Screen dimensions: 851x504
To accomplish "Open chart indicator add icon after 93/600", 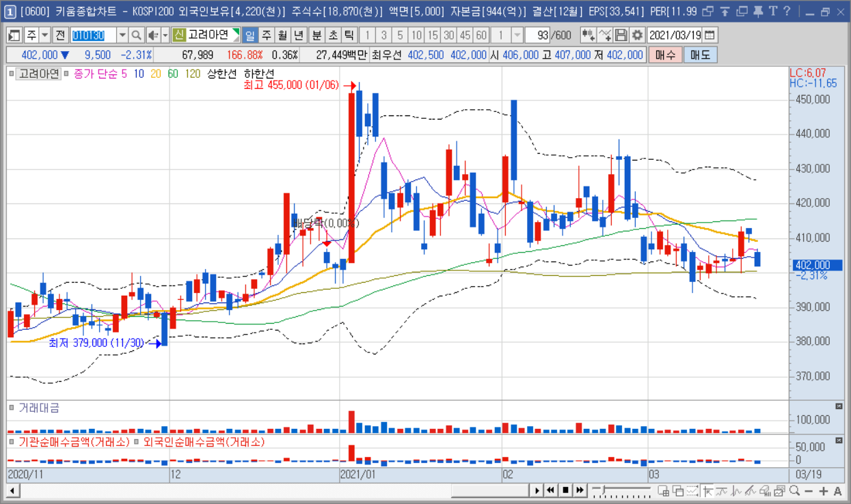I will (588, 35).
